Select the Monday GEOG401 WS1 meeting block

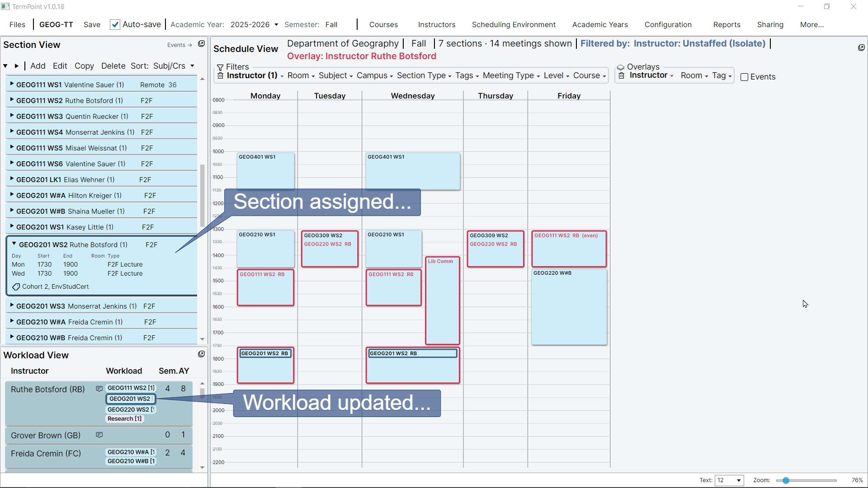(x=265, y=171)
